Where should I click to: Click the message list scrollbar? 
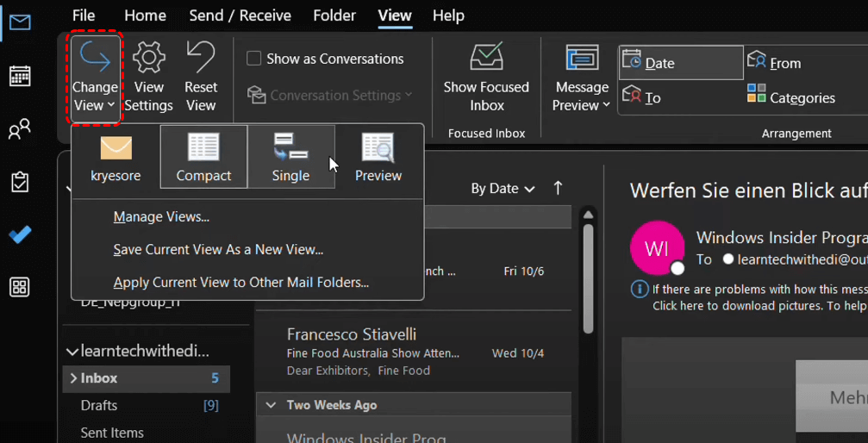pos(589,276)
